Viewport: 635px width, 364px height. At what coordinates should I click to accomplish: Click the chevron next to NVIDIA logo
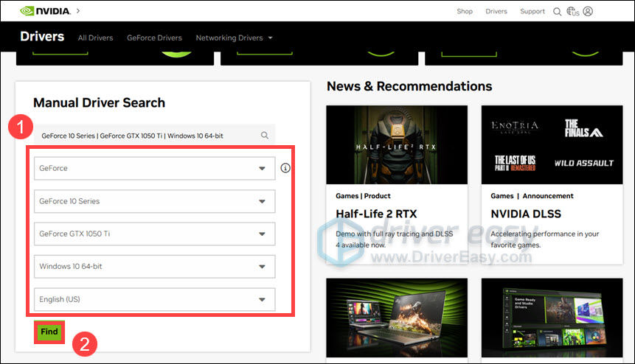(x=78, y=11)
